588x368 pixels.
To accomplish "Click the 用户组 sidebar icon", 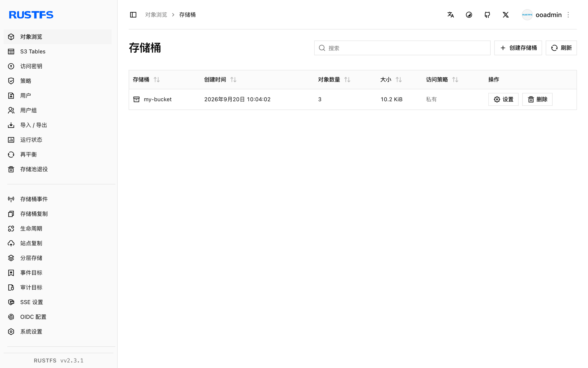I will 11,110.
